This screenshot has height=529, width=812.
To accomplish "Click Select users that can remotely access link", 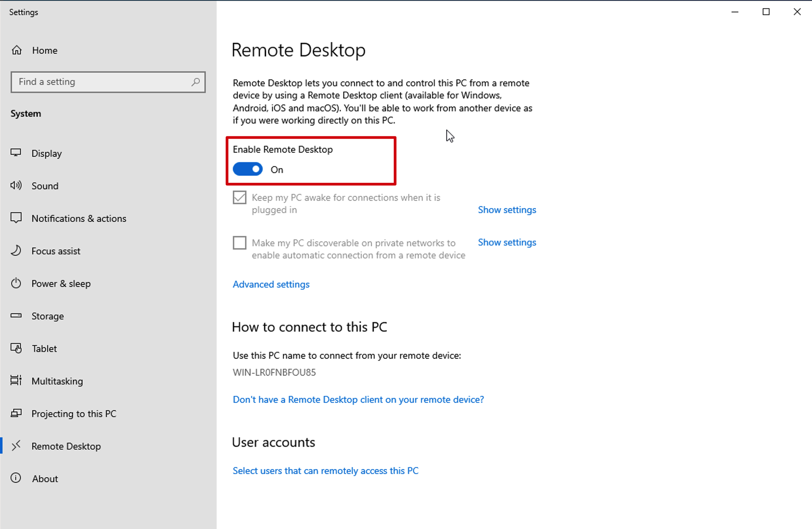I will (x=325, y=471).
